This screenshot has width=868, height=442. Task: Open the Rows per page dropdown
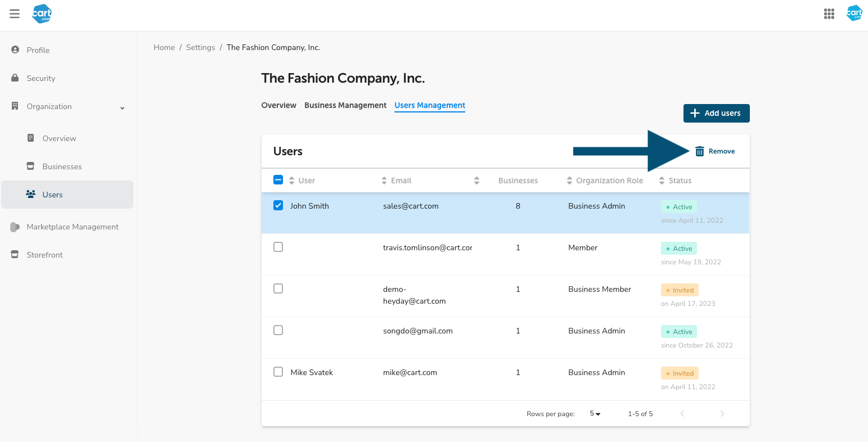click(x=595, y=414)
